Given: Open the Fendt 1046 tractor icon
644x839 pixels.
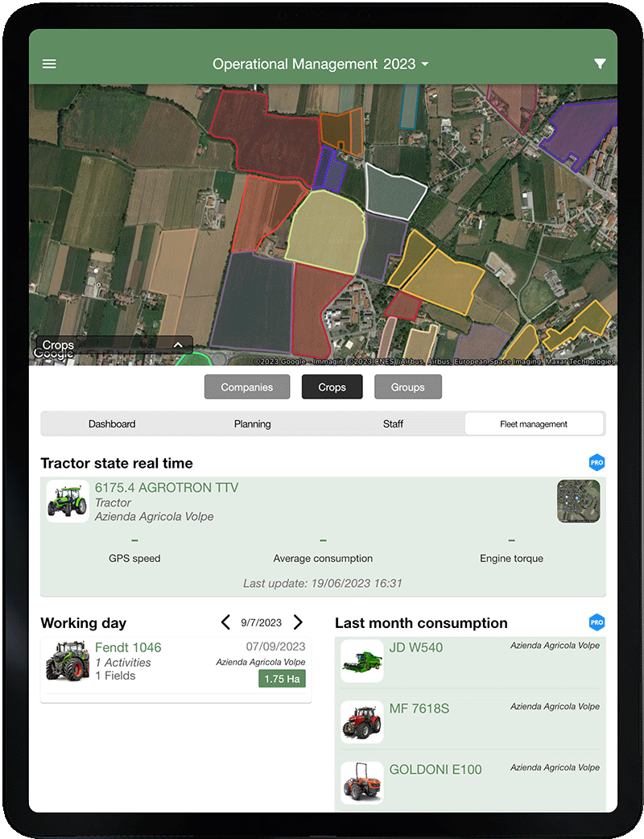Looking at the screenshot, I should (68, 661).
